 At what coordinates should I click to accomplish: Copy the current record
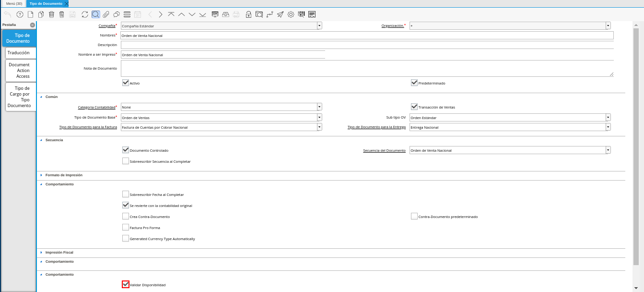coord(41,14)
